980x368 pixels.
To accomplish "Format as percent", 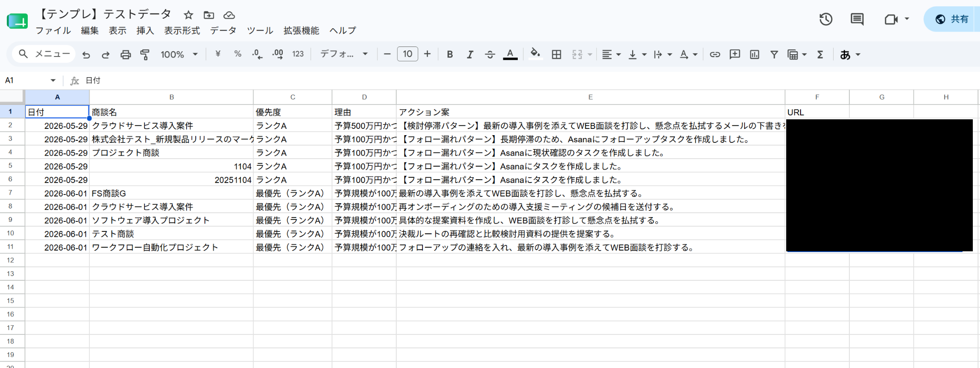I will pos(238,54).
